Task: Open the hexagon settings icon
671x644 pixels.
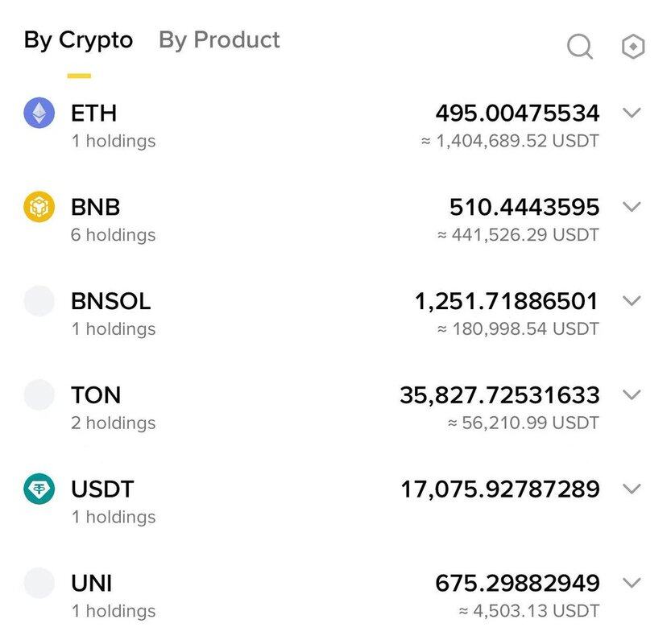Action: [x=634, y=47]
